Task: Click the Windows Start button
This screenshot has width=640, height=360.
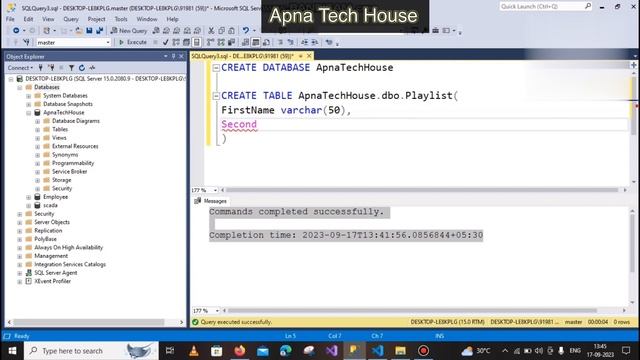Action: 12,351
